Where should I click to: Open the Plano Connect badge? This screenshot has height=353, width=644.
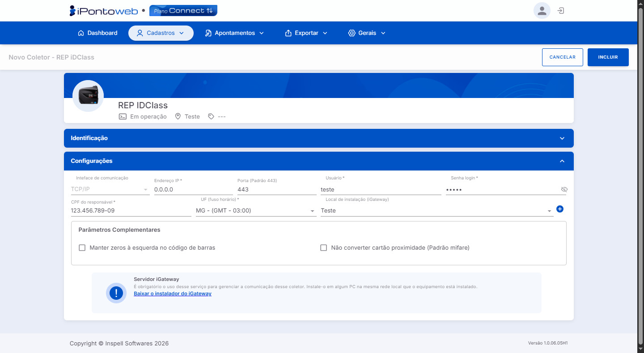(183, 11)
